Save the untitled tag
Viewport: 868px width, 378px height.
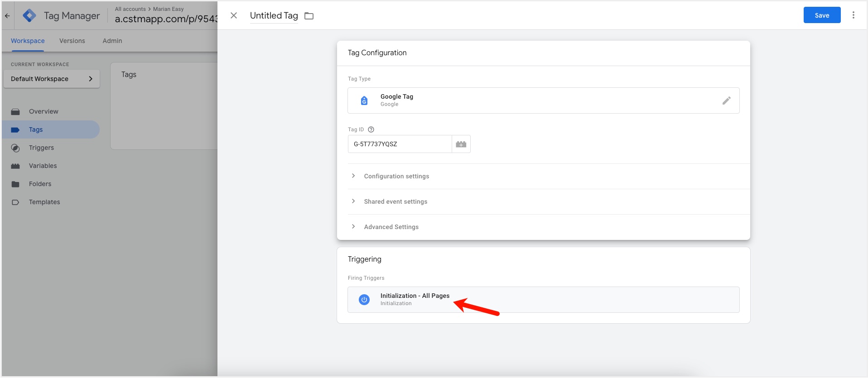pos(822,15)
